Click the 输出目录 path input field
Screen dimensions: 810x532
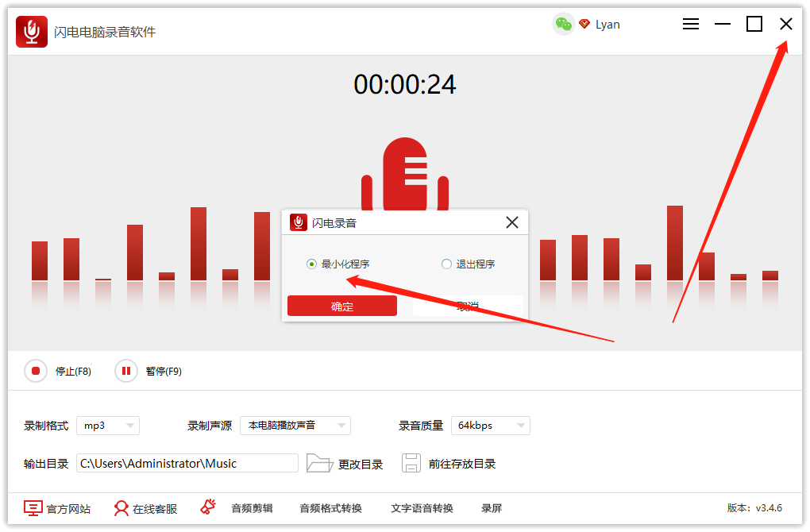pos(187,463)
